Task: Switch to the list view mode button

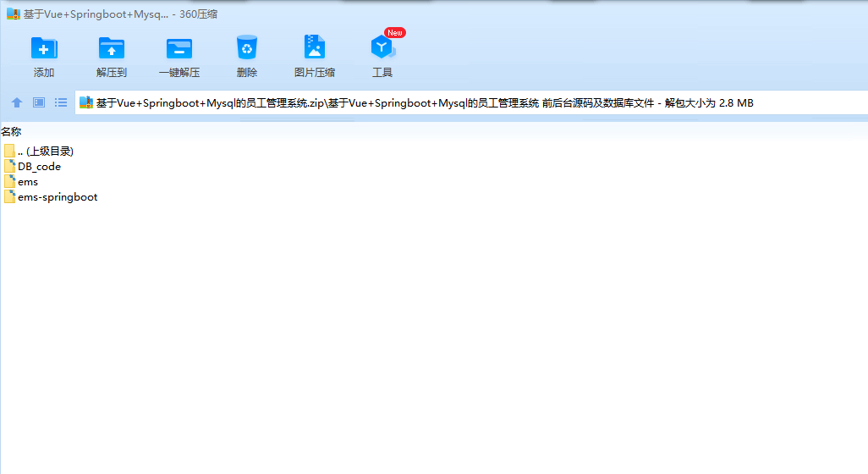Action: [x=61, y=102]
